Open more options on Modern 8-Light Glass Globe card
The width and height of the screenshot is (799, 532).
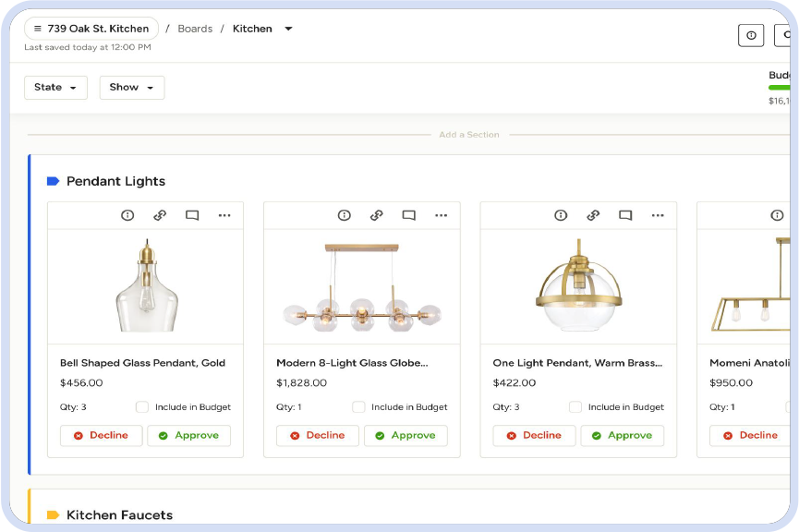click(x=441, y=215)
